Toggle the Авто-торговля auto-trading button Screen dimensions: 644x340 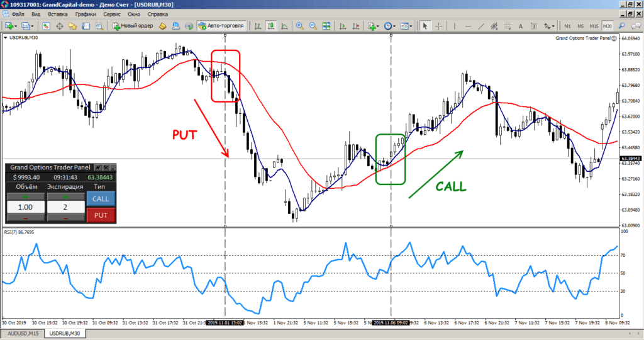point(219,26)
